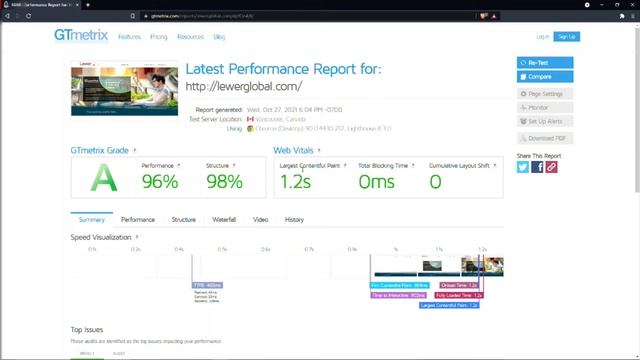Switch to Structure tab

click(x=184, y=220)
